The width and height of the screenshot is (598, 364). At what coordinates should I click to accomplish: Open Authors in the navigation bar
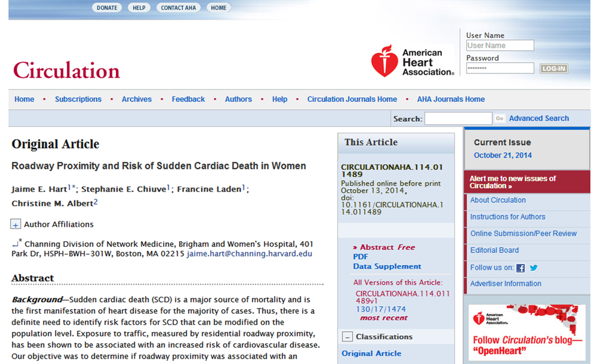coord(238,99)
